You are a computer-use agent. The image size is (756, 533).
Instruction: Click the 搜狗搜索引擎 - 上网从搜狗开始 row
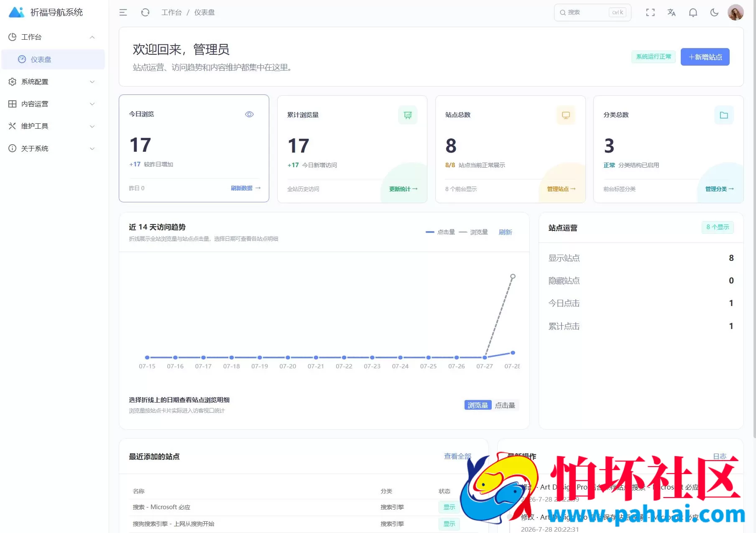point(304,524)
